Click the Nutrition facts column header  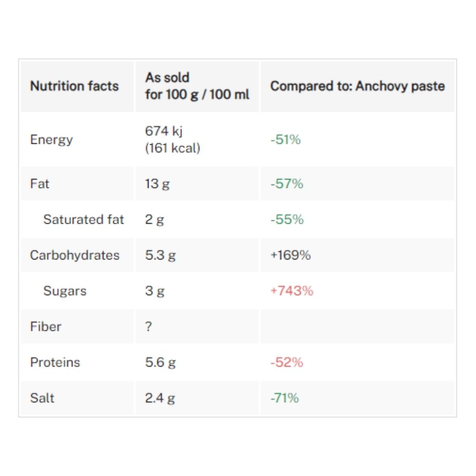click(x=74, y=86)
